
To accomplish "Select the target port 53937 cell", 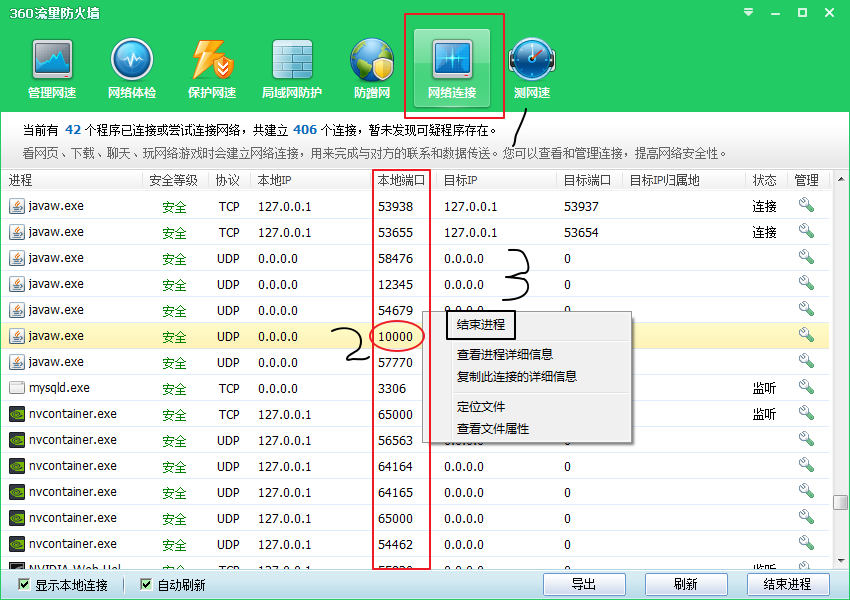I will [x=581, y=207].
